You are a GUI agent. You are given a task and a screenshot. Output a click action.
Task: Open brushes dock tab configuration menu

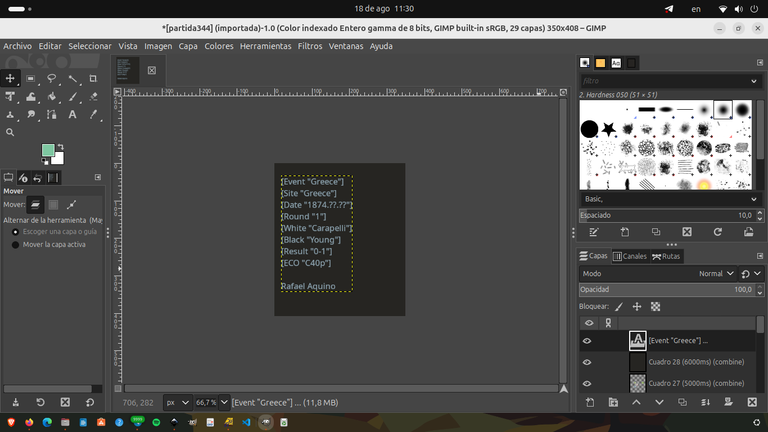(x=760, y=63)
